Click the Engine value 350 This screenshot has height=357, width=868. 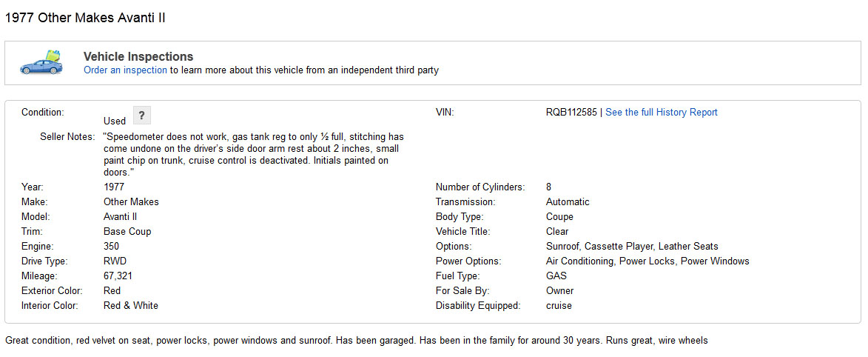[x=112, y=246]
